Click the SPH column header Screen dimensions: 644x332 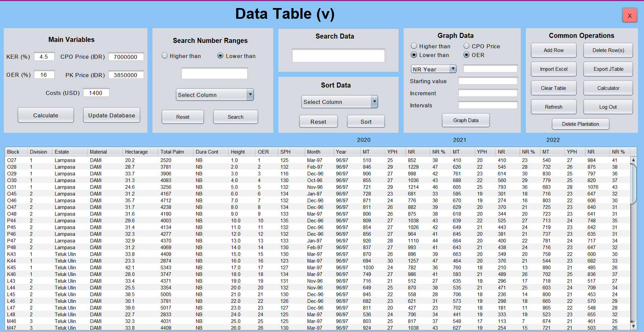tap(291, 152)
